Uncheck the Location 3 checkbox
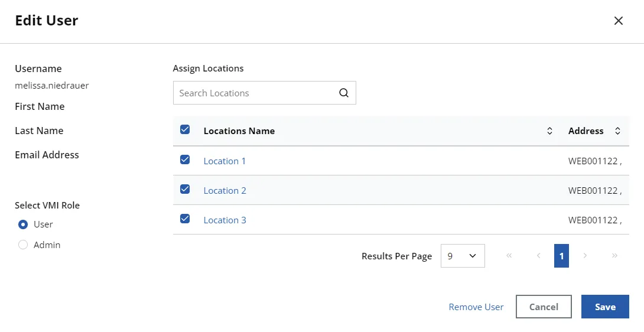Screen dimensions: 644x332 (x=185, y=219)
